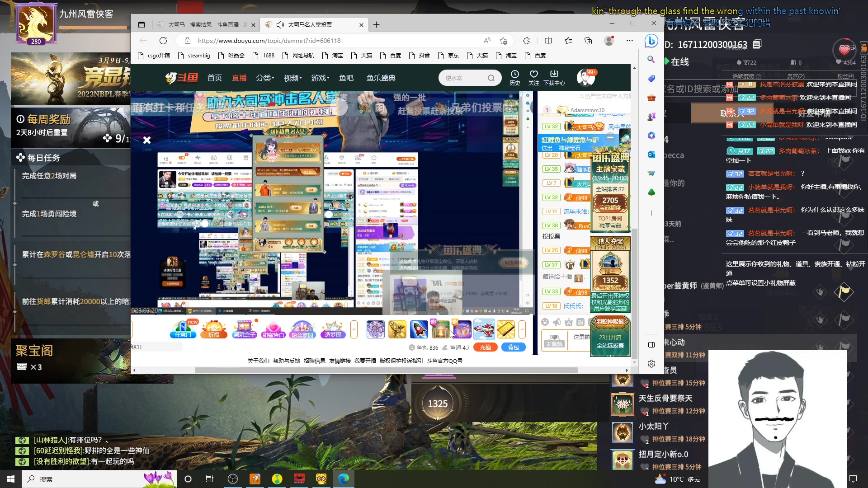Open Windows Start menu
The height and width of the screenshot is (488, 868).
tap(11, 479)
